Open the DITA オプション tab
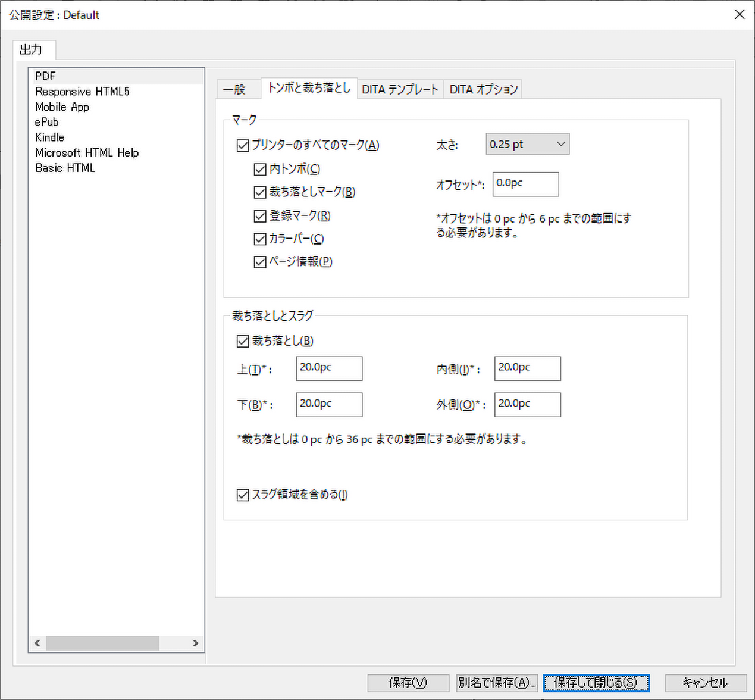The height and width of the screenshot is (700, 755). (x=483, y=89)
